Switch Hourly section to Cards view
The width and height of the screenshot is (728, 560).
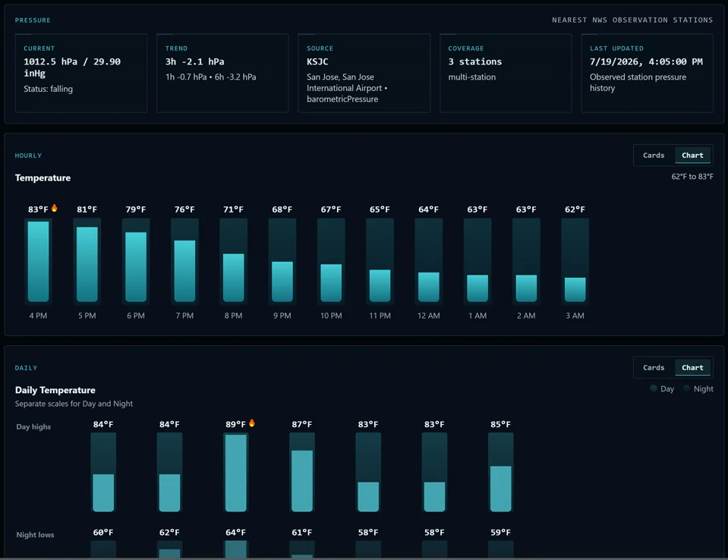(x=654, y=156)
